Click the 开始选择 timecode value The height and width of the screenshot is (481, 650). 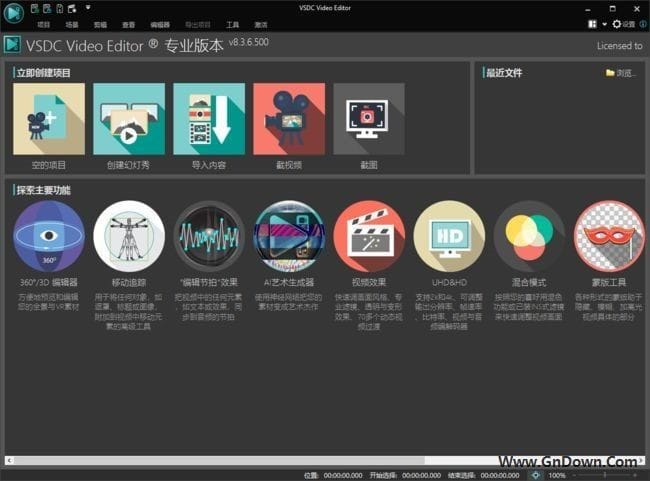[421, 475]
